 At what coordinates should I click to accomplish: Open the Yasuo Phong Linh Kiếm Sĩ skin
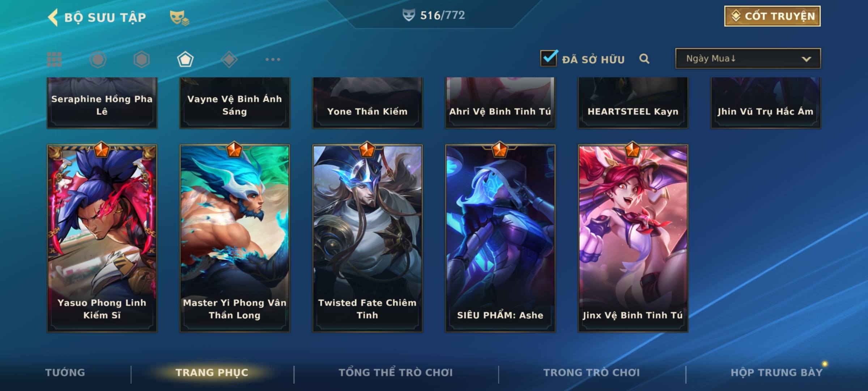102,238
